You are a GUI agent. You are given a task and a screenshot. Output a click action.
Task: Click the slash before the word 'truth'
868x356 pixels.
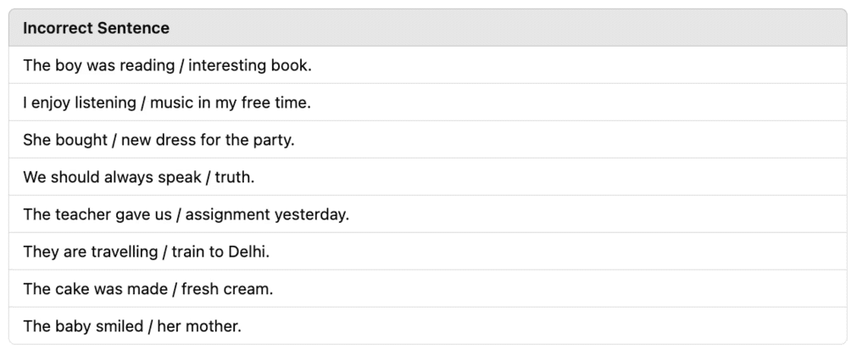(x=209, y=178)
